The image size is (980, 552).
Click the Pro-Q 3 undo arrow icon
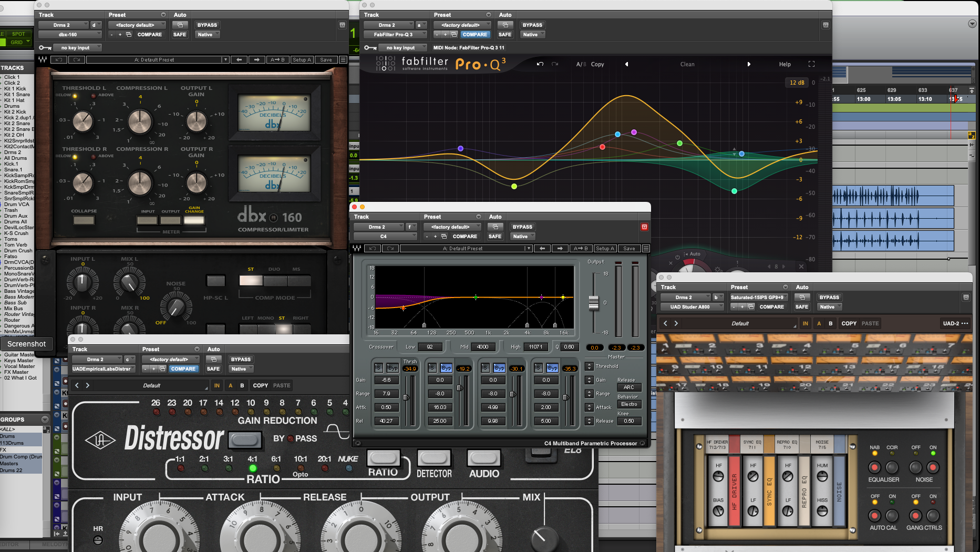pos(540,64)
